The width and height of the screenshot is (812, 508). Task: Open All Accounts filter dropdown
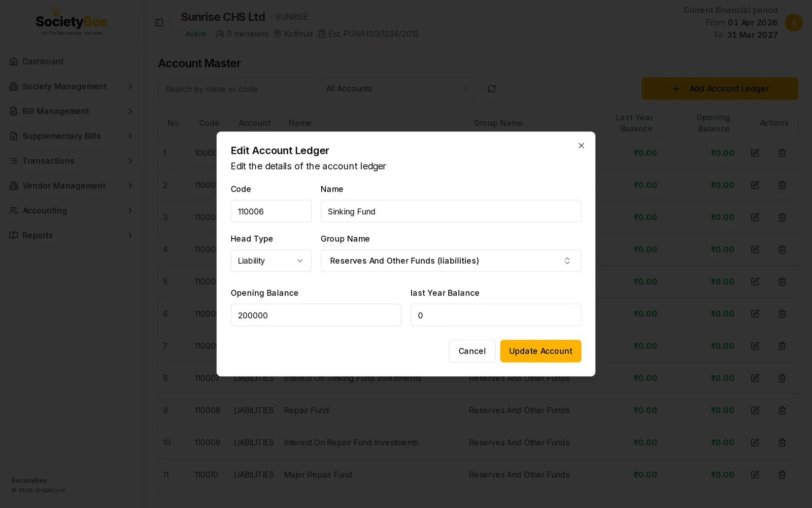tap(397, 88)
